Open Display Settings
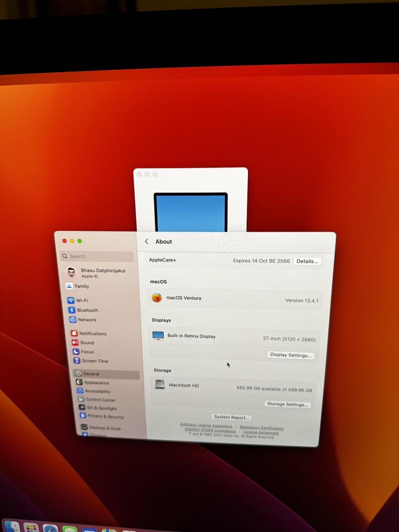Image resolution: width=399 pixels, height=532 pixels. [x=290, y=355]
